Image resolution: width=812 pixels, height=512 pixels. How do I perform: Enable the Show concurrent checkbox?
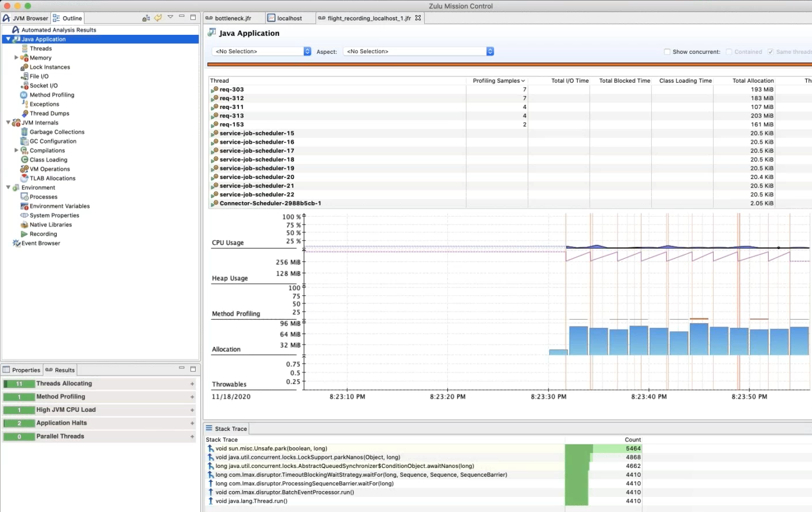point(667,52)
